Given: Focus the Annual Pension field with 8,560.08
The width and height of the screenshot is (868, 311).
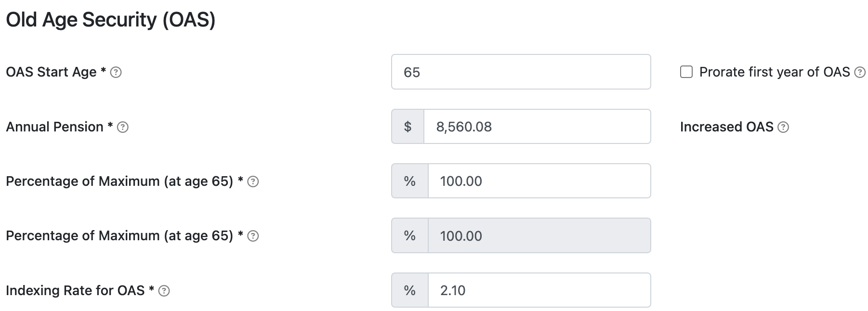Looking at the screenshot, I should [x=537, y=127].
